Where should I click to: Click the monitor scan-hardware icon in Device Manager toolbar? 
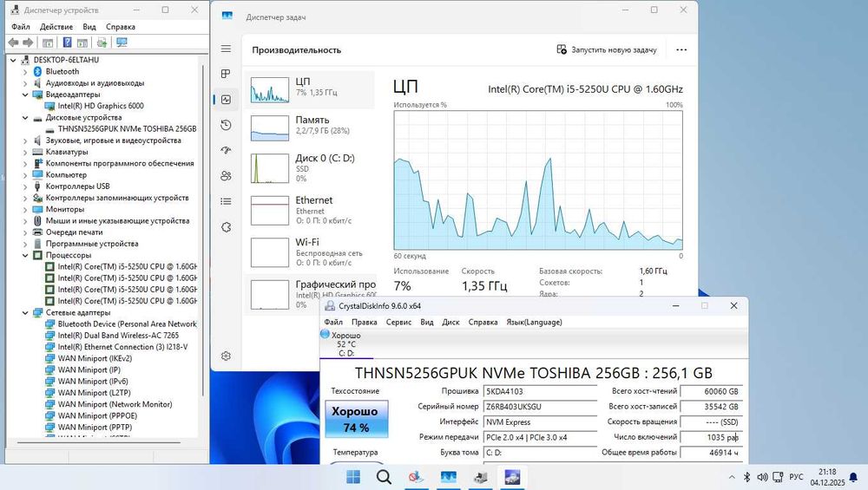pyautogui.click(x=122, y=42)
